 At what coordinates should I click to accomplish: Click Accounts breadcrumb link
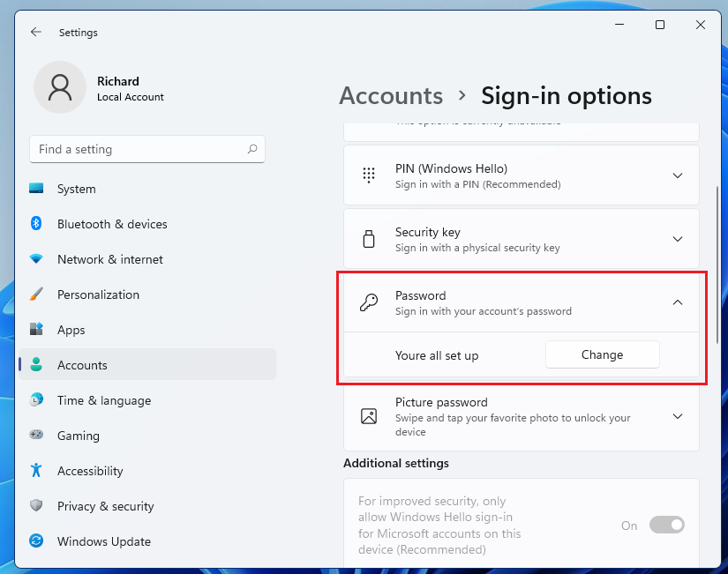[391, 95]
